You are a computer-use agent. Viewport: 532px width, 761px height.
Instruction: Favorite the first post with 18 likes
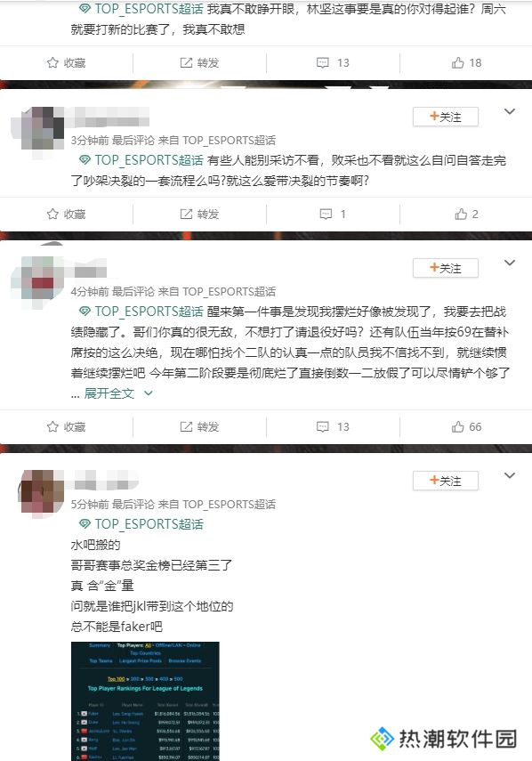tap(67, 63)
